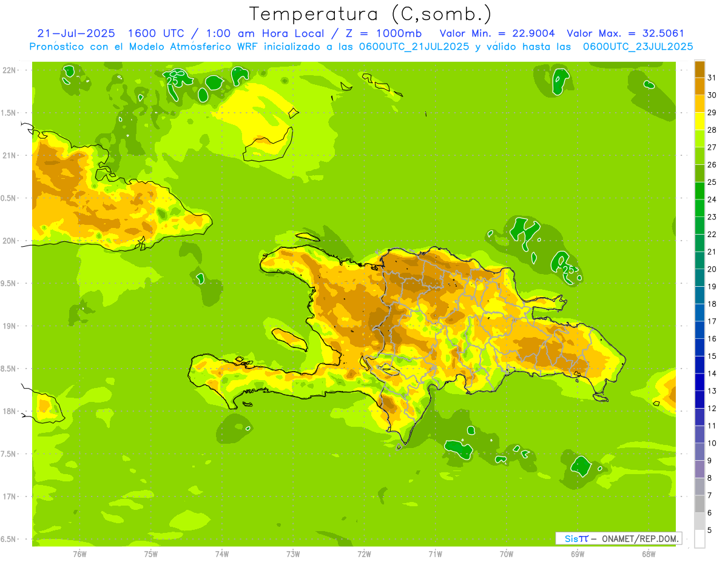Click the "29" legend scale label
The width and height of the screenshot is (728, 562).
712,112
